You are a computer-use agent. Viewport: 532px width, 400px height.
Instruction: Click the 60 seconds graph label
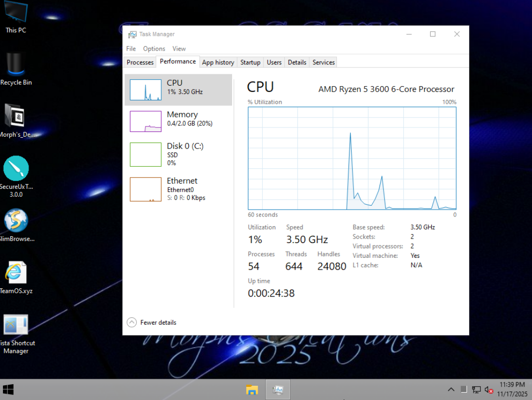(263, 215)
